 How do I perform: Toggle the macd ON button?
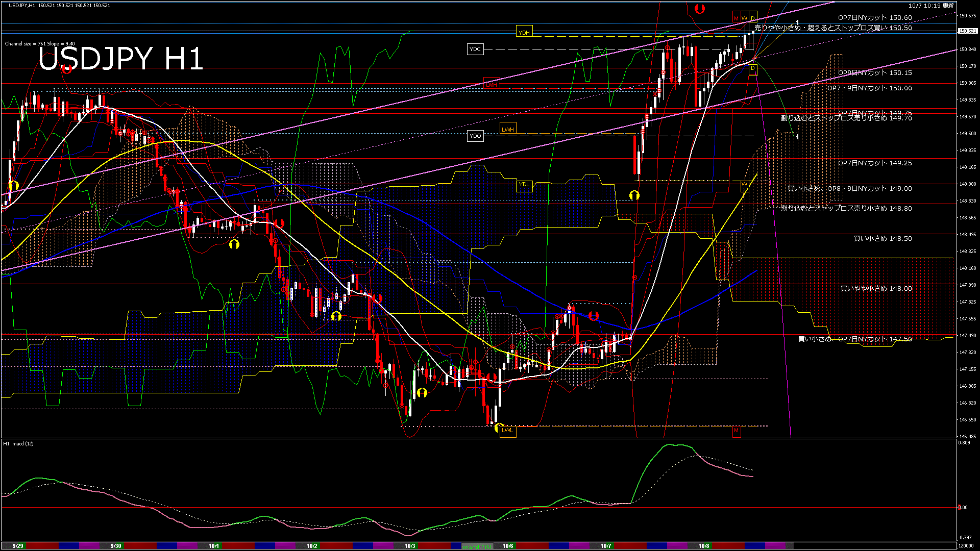click(477, 546)
